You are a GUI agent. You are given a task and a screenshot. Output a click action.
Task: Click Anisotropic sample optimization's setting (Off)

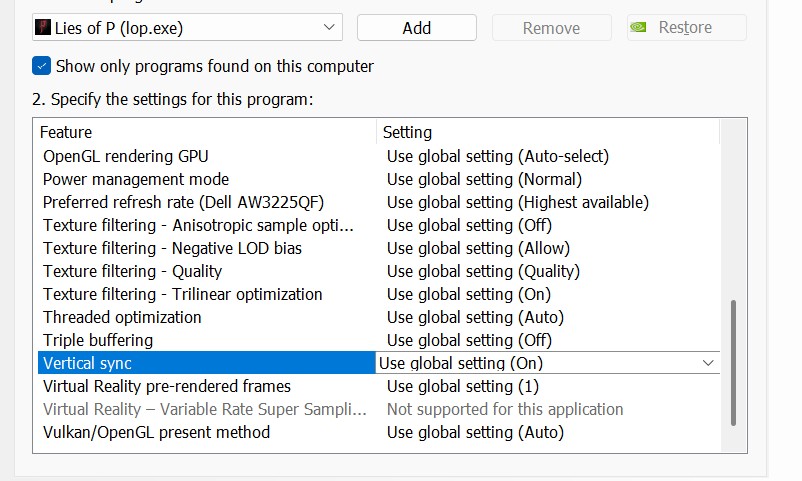[x=469, y=225]
